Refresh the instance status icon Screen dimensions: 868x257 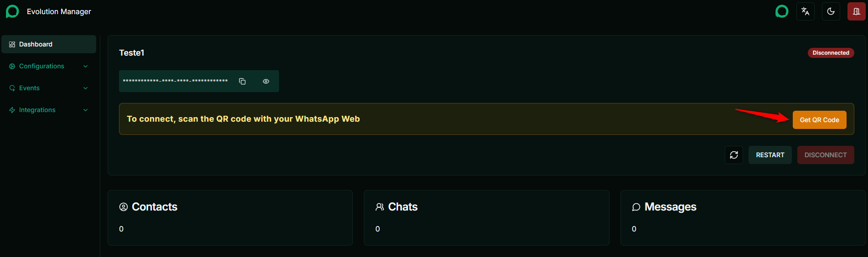coord(734,155)
